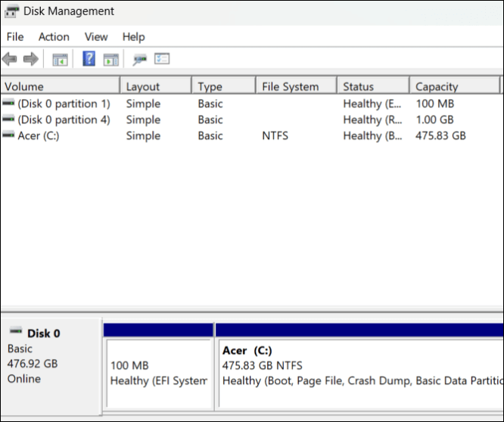Image resolution: width=504 pixels, height=422 pixels.
Task: Click the Back arrow toolbar icon
Action: pyautogui.click(x=10, y=59)
